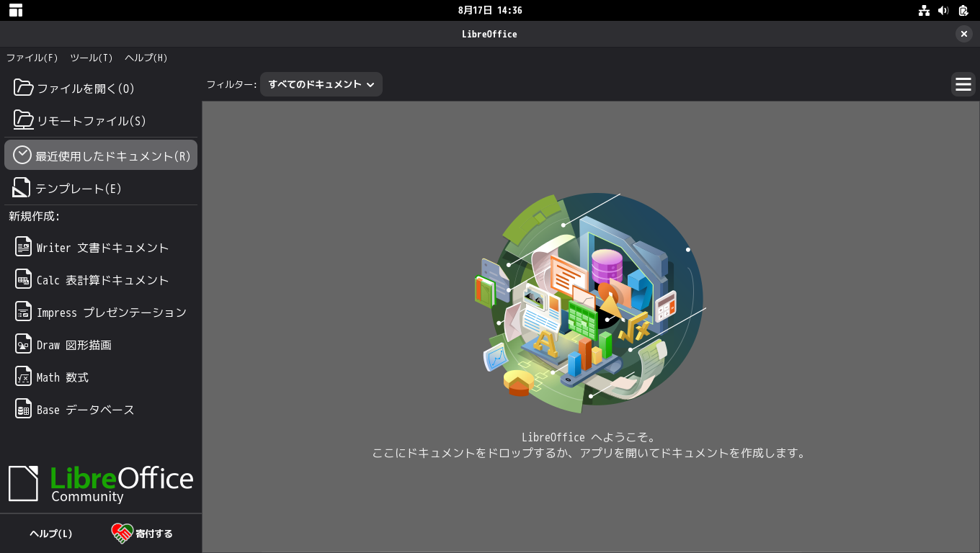Click the remote folder icon beside リモートファイル
980x553 pixels.
(24, 120)
